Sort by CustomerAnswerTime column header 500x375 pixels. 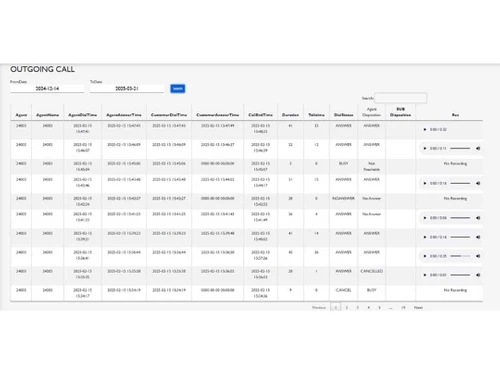217,115
